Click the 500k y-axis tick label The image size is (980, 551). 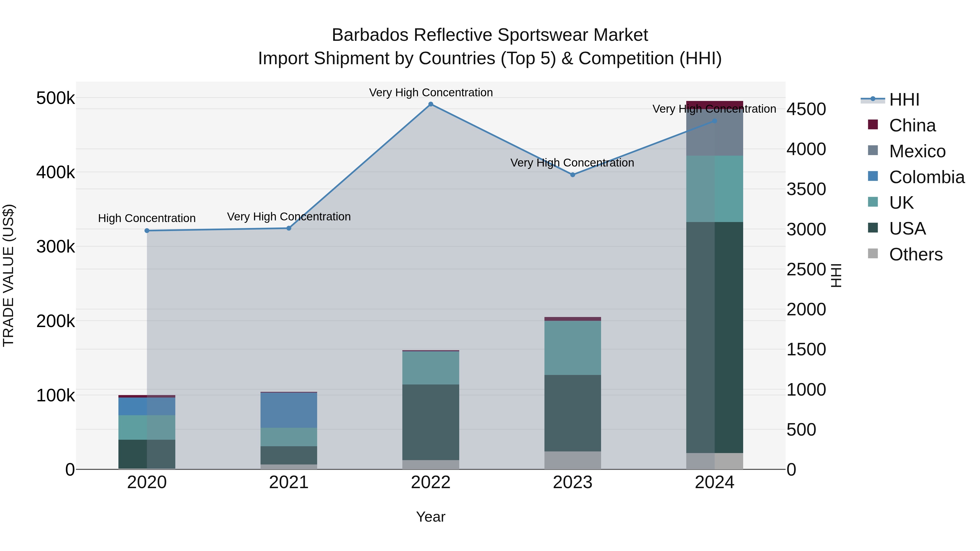(56, 98)
